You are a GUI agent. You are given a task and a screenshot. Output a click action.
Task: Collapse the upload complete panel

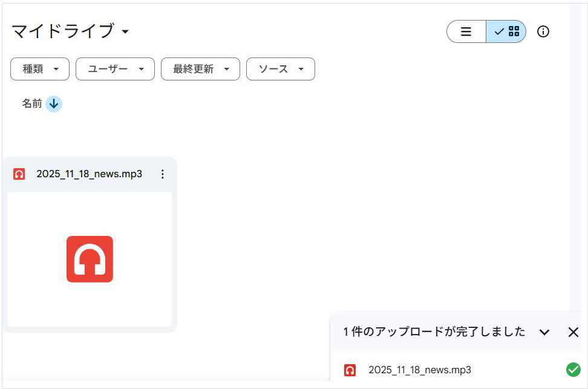[544, 332]
